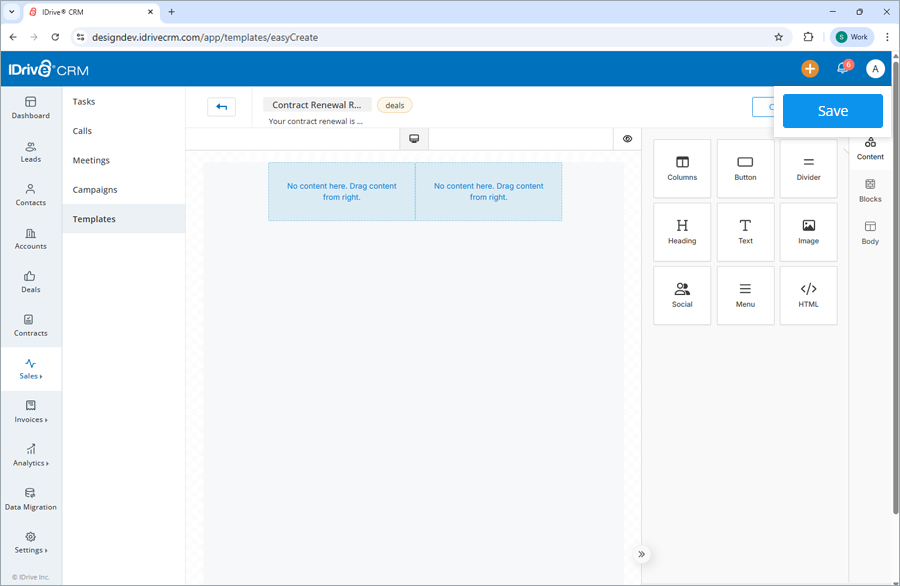The height and width of the screenshot is (586, 900).
Task: Open the notifications bell
Action: [x=841, y=68]
